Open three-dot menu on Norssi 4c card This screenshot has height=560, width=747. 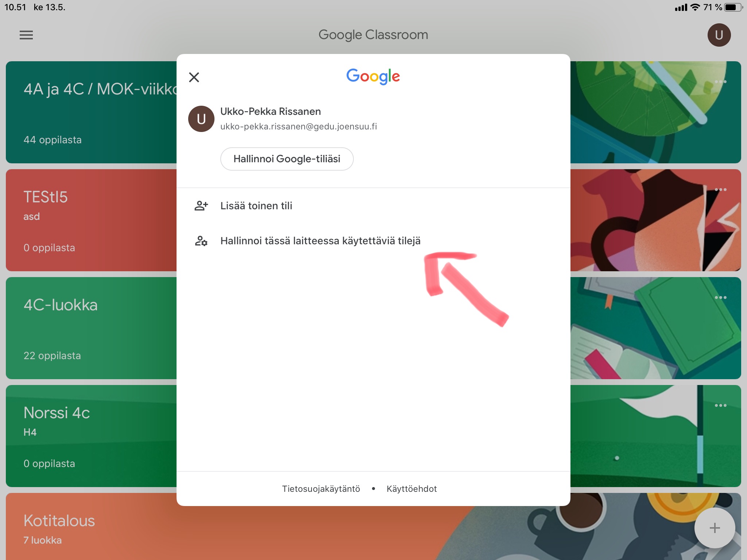click(720, 405)
